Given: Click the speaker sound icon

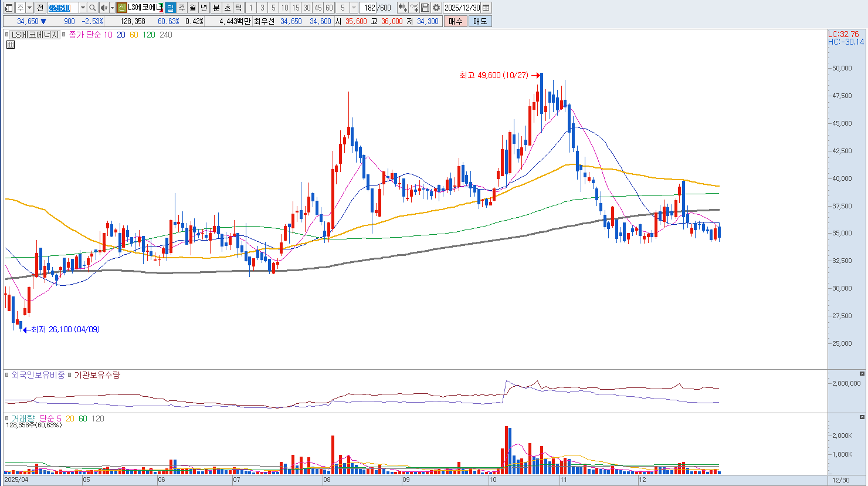Looking at the screenshot, I should (x=104, y=8).
